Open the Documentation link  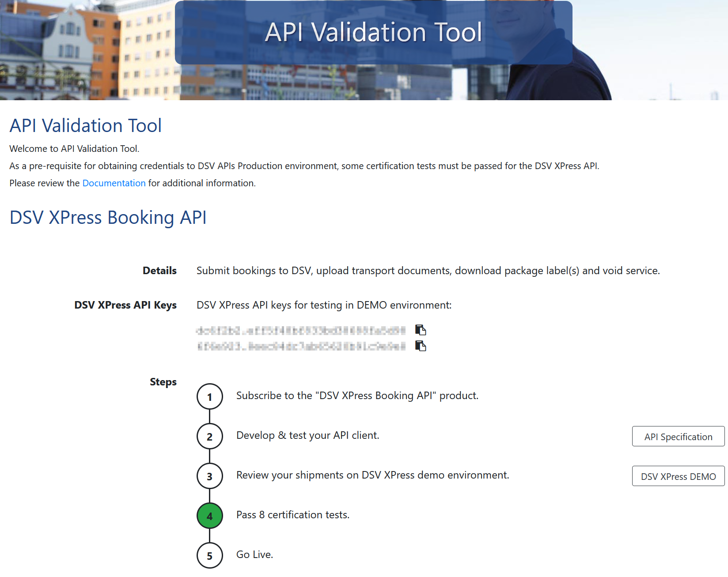point(114,183)
